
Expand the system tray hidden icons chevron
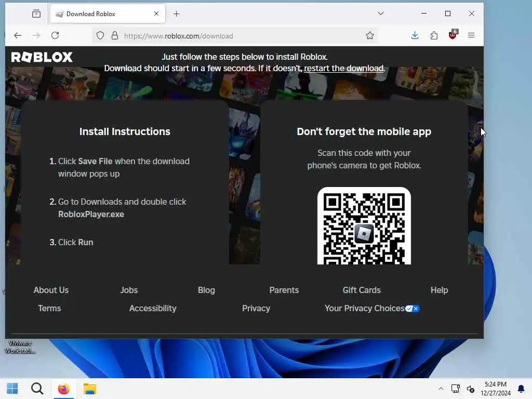pyautogui.click(x=441, y=389)
